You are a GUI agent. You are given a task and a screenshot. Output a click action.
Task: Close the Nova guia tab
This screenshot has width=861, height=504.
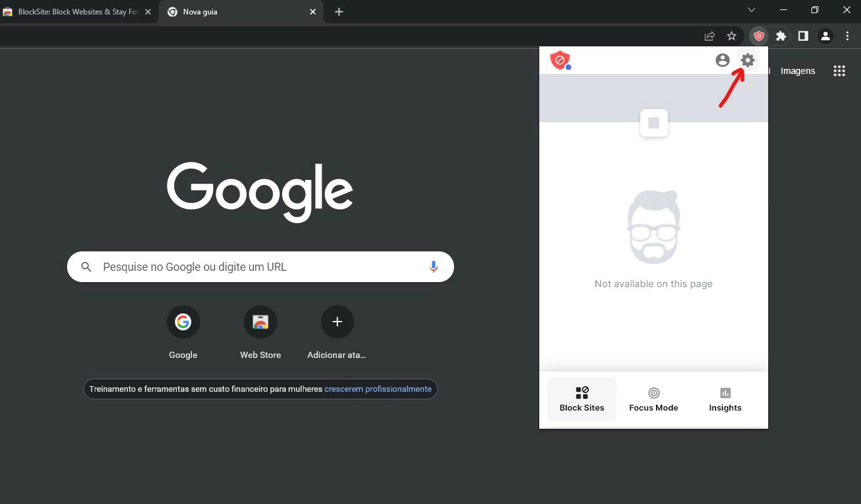tap(312, 12)
